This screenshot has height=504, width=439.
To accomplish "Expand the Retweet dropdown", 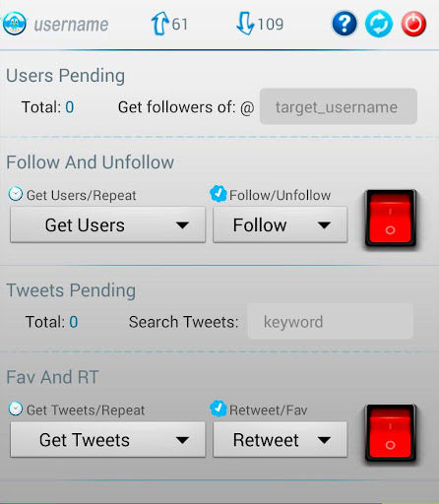I will click(x=280, y=440).
